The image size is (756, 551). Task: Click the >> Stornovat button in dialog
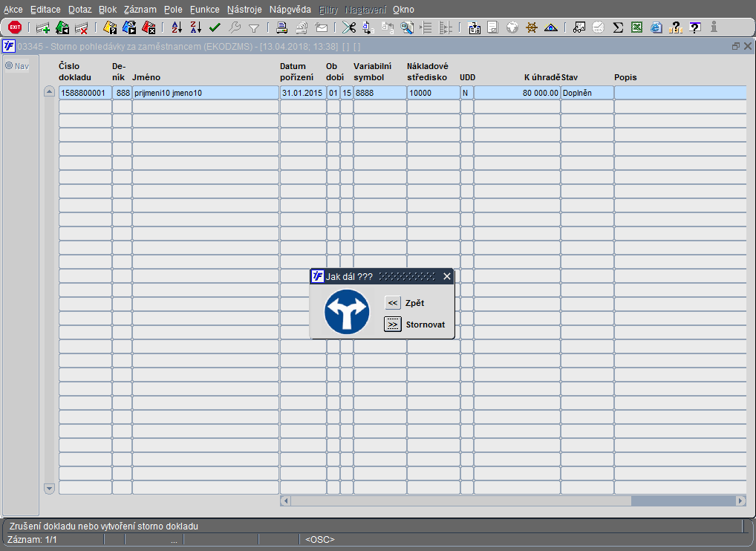[x=393, y=325]
